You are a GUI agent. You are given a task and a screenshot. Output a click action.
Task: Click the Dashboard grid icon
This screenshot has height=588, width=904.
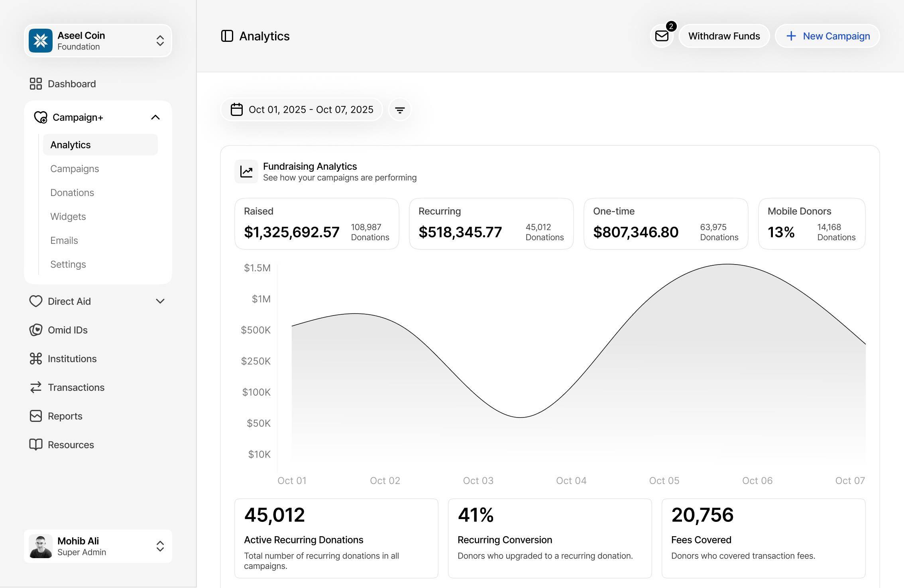pos(36,84)
